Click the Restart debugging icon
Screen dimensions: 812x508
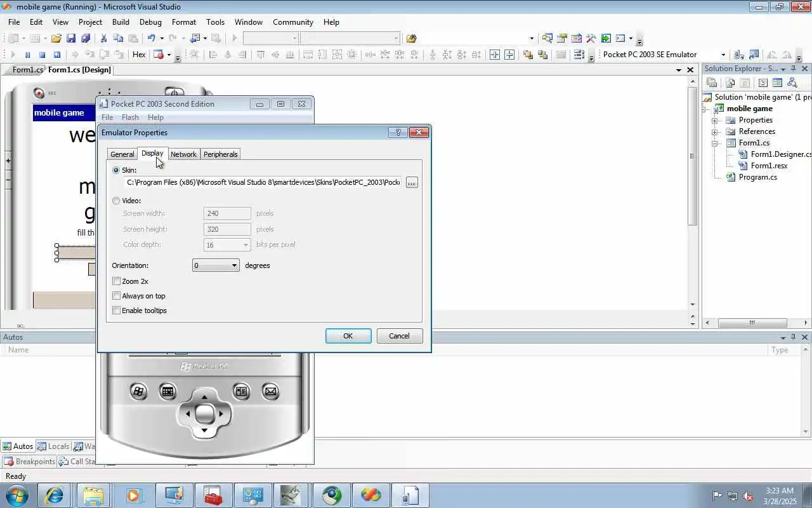(x=56, y=55)
